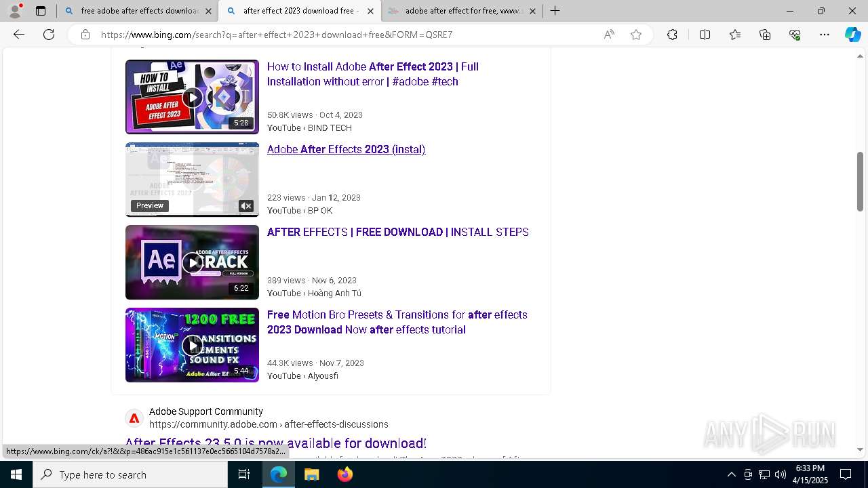Click the scrollbar down arrow

pyautogui.click(x=860, y=449)
